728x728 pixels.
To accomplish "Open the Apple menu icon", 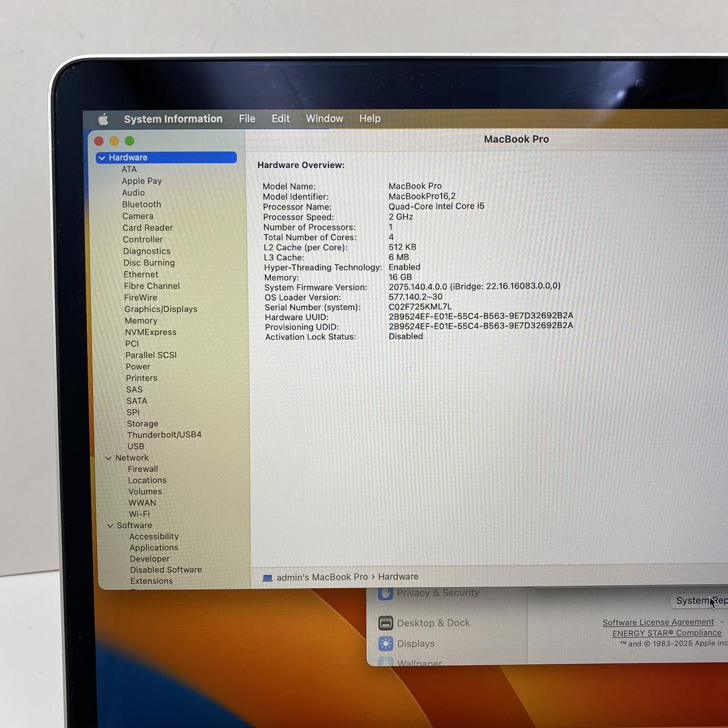I will pyautogui.click(x=103, y=120).
